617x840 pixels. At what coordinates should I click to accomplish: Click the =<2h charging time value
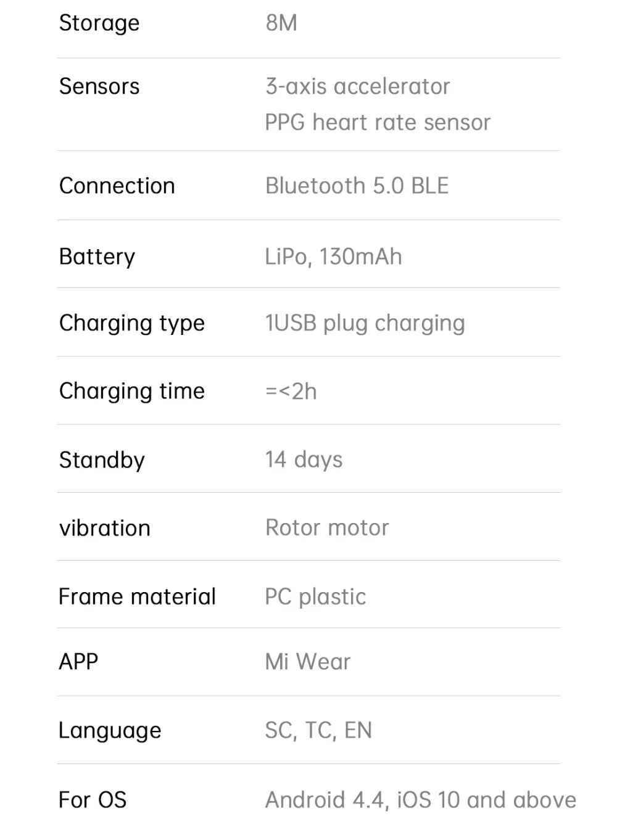coord(291,392)
